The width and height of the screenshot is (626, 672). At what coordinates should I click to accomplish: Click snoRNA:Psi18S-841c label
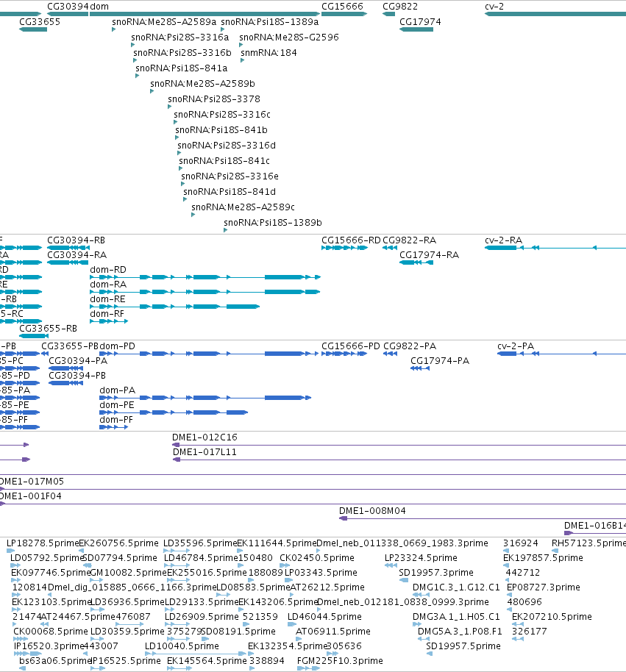224,161
